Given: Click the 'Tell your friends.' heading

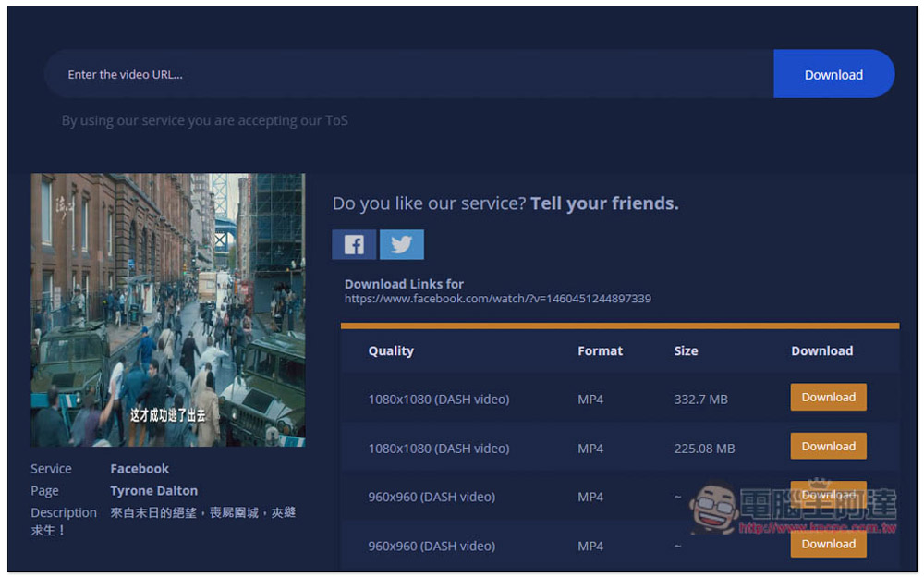Looking at the screenshot, I should tap(604, 203).
